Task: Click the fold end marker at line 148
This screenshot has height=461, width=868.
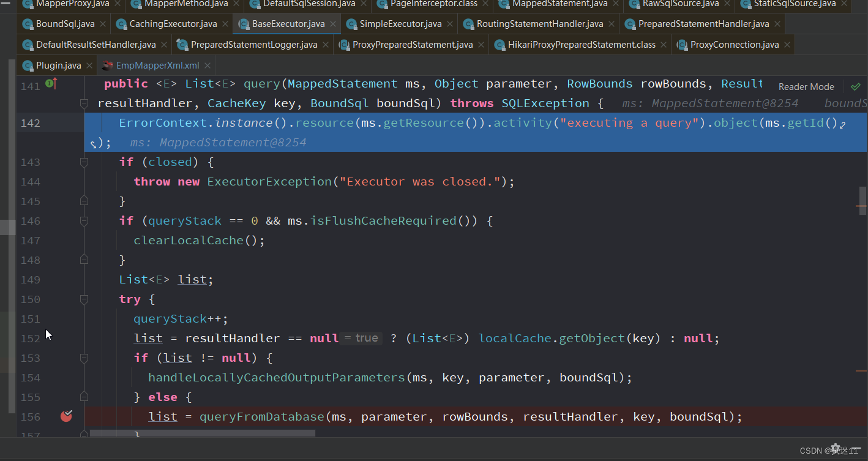Action: click(x=84, y=260)
